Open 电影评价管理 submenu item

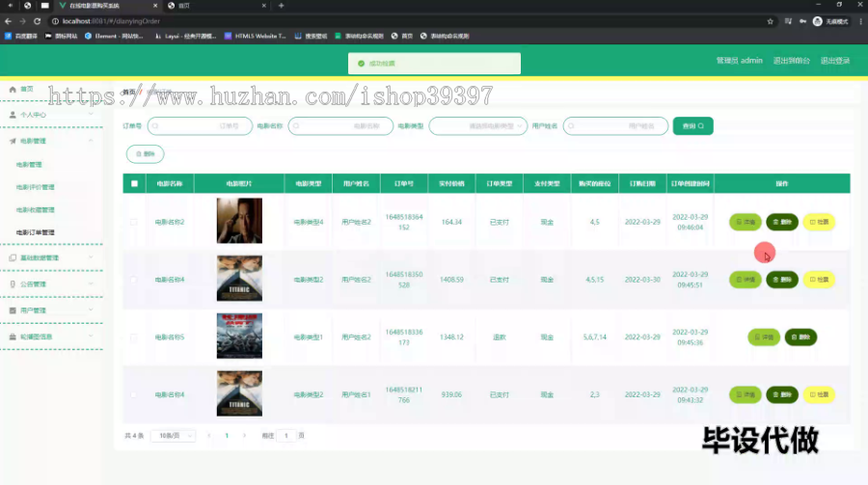pos(36,187)
